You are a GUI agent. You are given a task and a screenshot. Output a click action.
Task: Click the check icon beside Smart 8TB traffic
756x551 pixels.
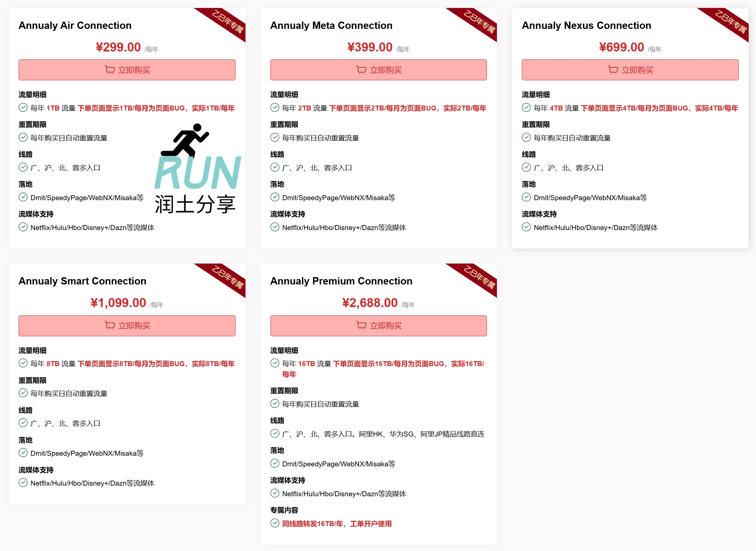click(23, 363)
